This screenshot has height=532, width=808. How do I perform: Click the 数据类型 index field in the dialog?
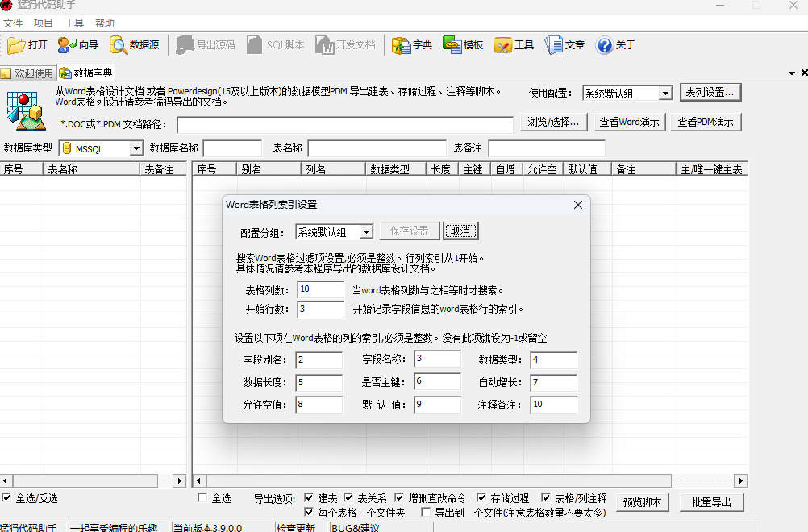pyautogui.click(x=553, y=360)
